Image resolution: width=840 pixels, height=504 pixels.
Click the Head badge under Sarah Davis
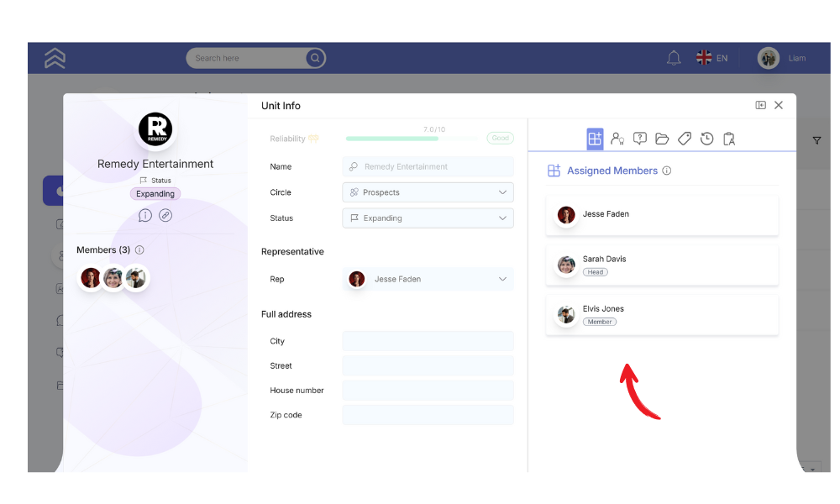pyautogui.click(x=596, y=272)
